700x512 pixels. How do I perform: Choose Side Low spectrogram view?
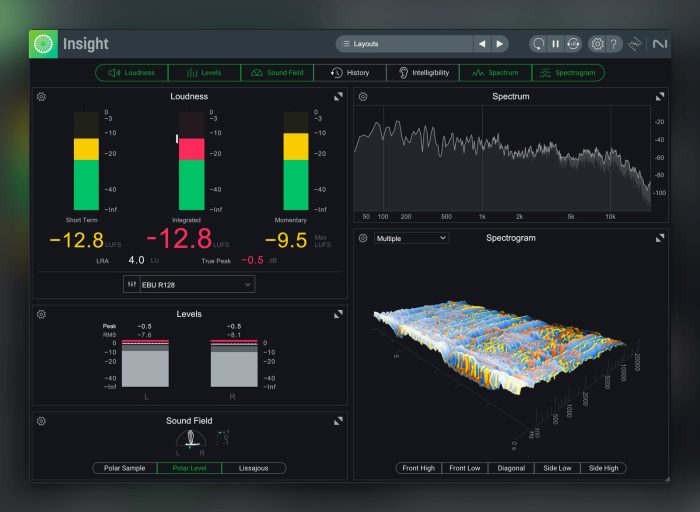[557, 468]
